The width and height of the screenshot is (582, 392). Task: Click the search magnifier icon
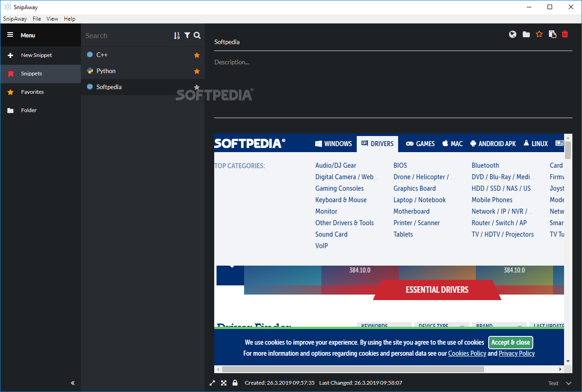coord(197,35)
